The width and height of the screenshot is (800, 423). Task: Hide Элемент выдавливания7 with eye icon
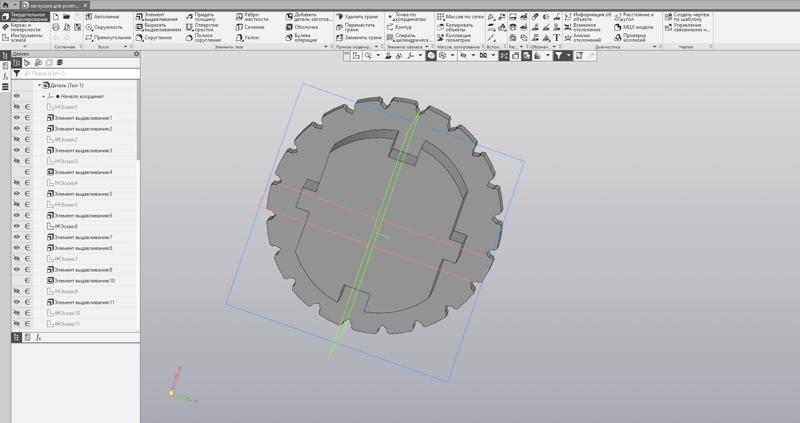pos(17,237)
